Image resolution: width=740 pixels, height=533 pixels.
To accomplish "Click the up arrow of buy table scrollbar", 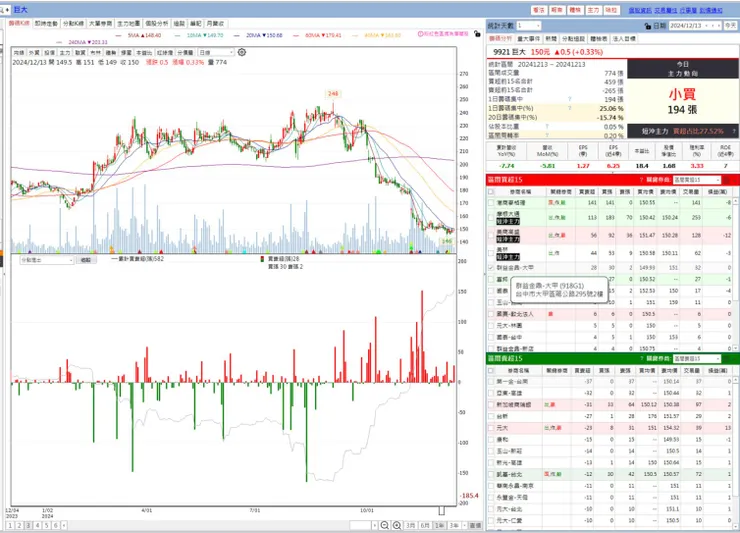I will click(735, 201).
